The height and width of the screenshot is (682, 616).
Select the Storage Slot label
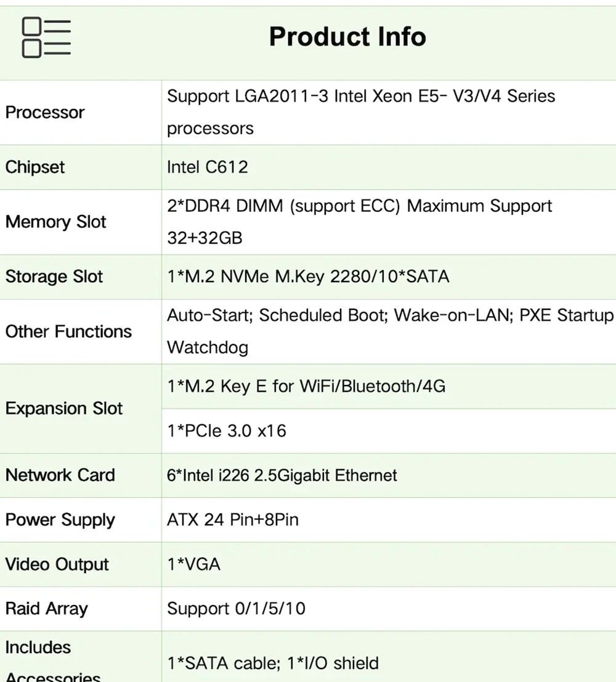[54, 277]
